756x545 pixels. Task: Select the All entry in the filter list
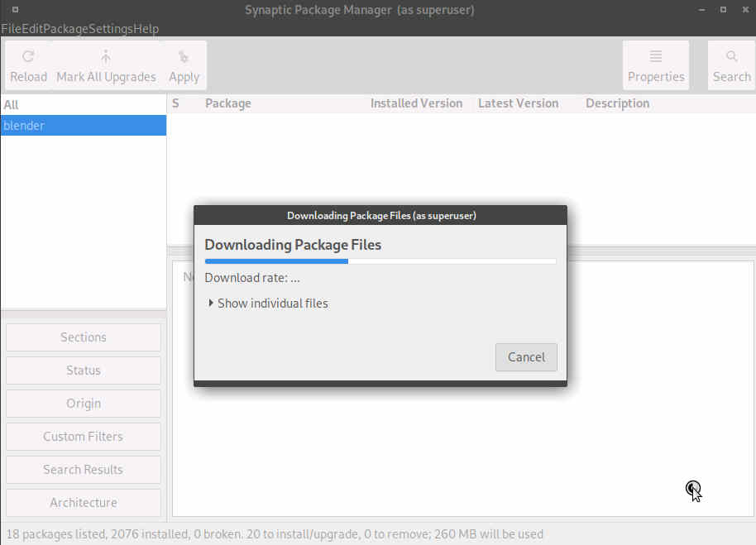coord(84,104)
